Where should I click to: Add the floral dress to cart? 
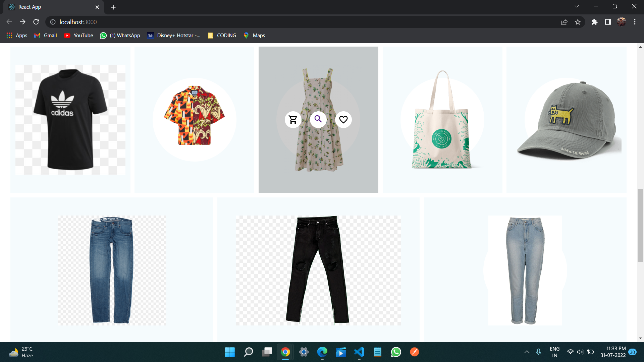tap(293, 119)
